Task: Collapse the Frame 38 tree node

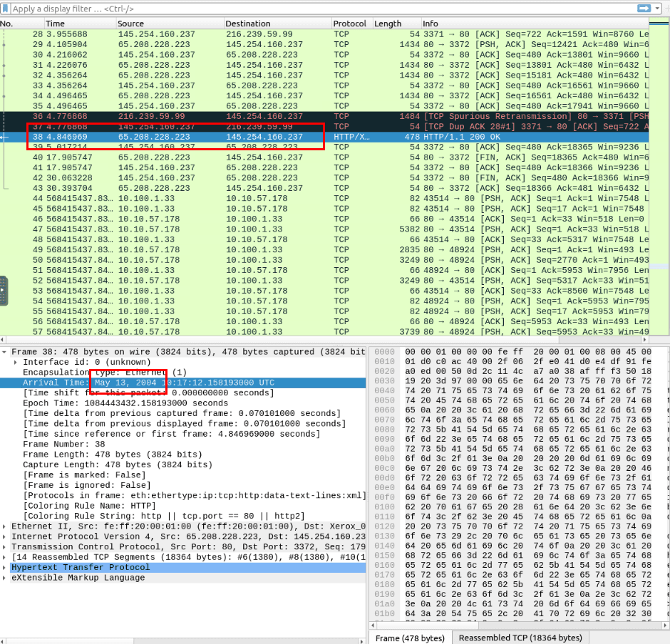Action: pyautogui.click(x=5, y=352)
